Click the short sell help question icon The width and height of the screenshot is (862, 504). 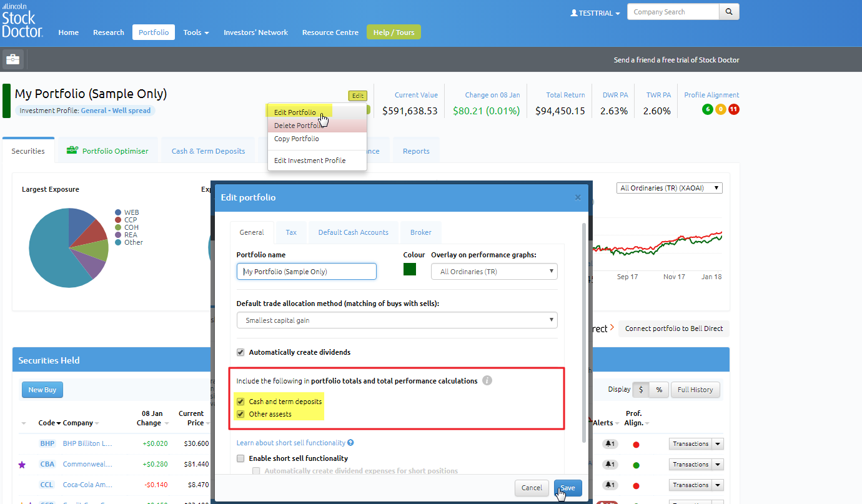click(x=351, y=443)
